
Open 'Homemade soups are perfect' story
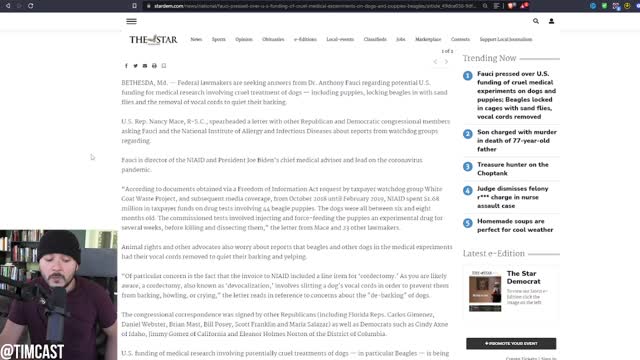click(x=515, y=225)
